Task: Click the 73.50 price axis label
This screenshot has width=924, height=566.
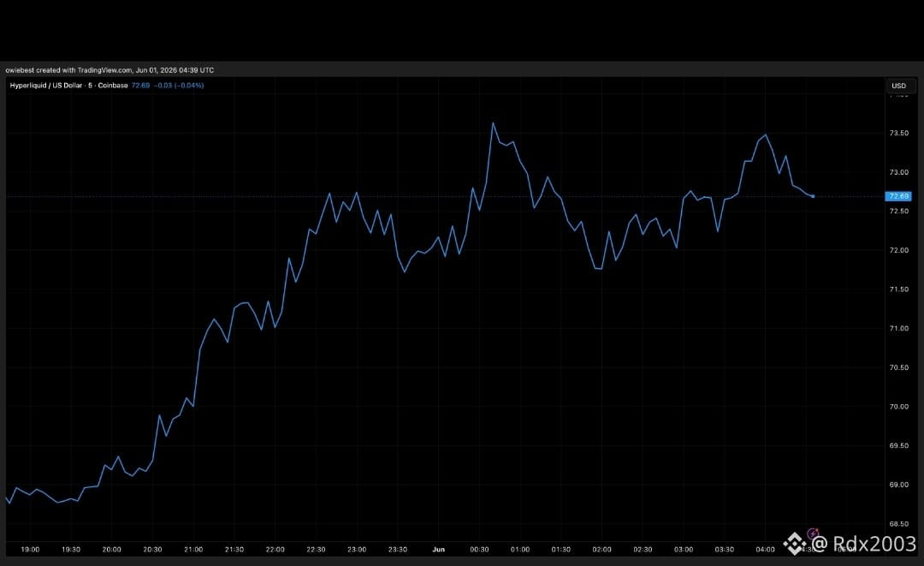Action: point(898,134)
